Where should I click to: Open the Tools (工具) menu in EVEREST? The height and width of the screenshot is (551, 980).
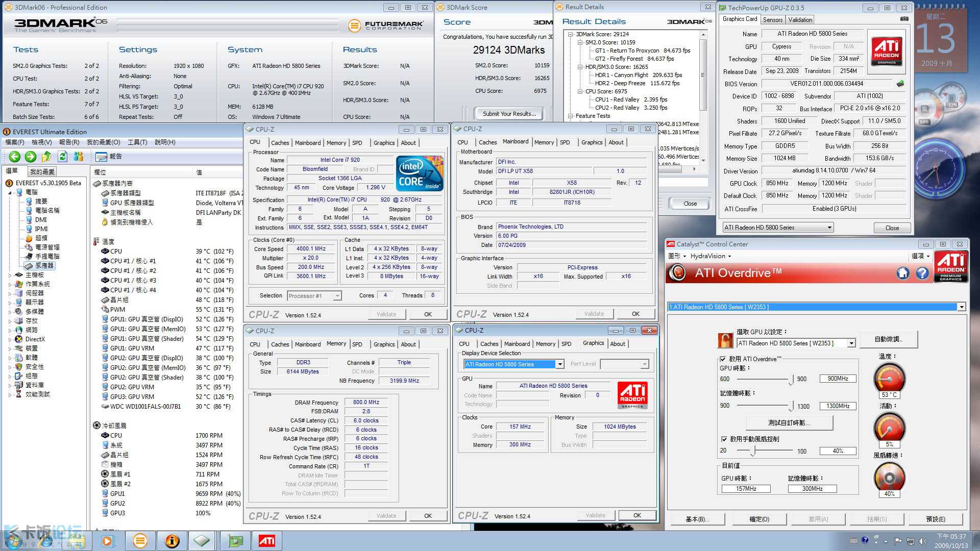tap(137, 142)
